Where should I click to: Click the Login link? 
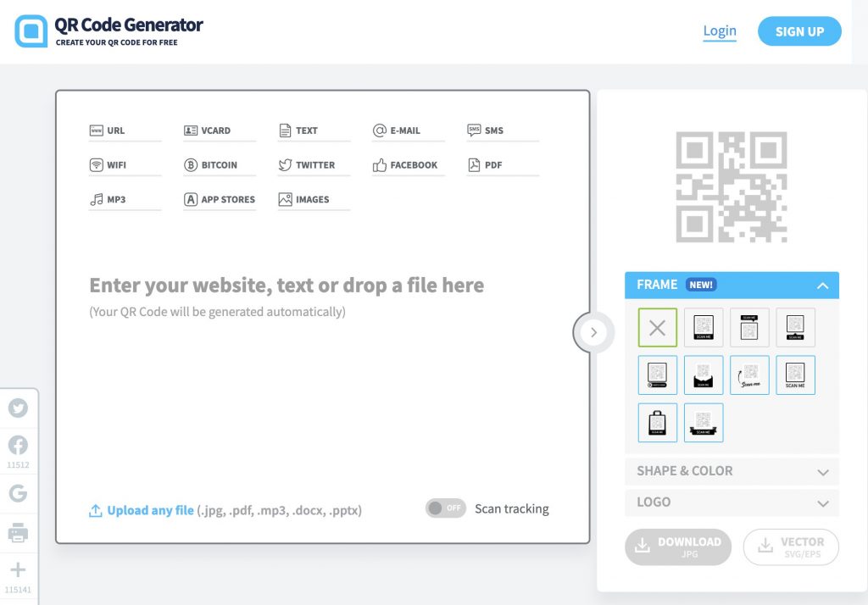(x=720, y=31)
